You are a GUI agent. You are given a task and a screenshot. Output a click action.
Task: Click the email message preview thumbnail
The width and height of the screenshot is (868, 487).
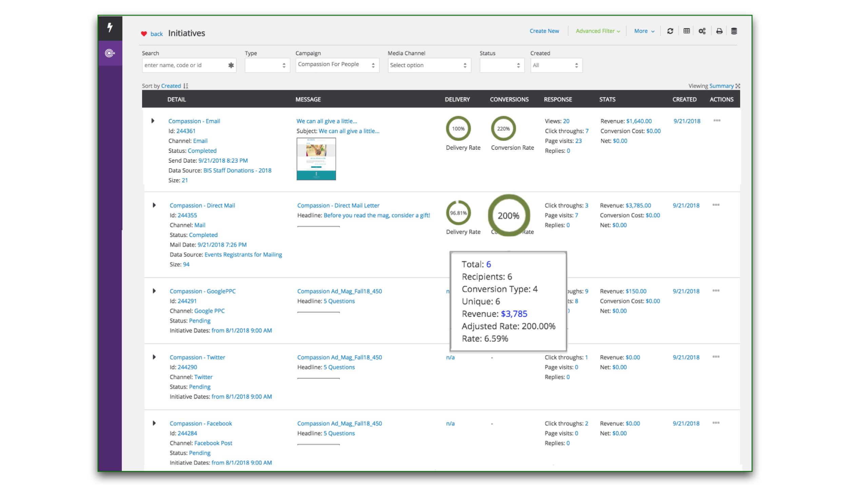tap(316, 159)
